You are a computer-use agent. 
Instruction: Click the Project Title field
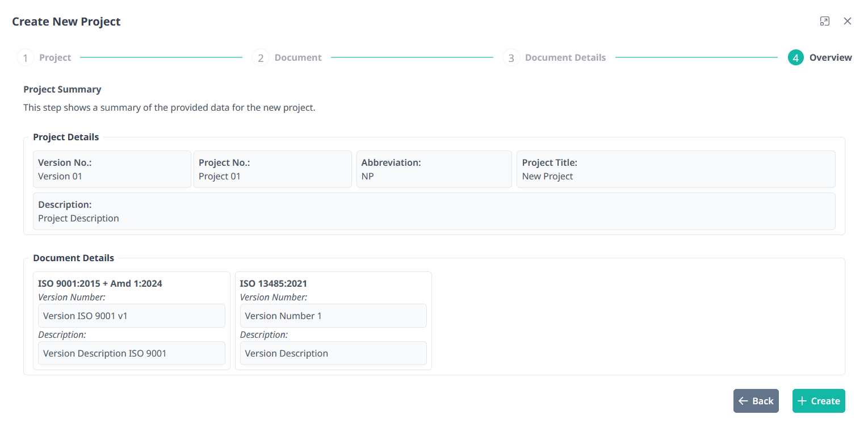pyautogui.click(x=676, y=169)
